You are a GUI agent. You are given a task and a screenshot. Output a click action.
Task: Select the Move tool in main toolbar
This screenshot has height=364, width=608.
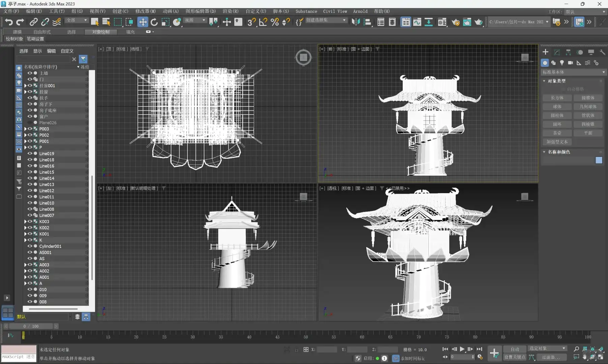coord(143,22)
